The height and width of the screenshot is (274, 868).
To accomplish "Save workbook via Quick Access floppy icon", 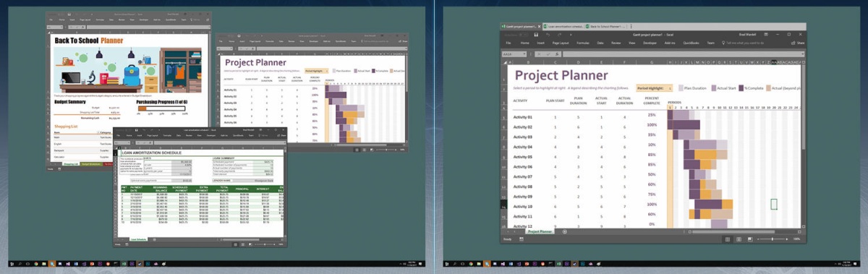I will 536,35.
